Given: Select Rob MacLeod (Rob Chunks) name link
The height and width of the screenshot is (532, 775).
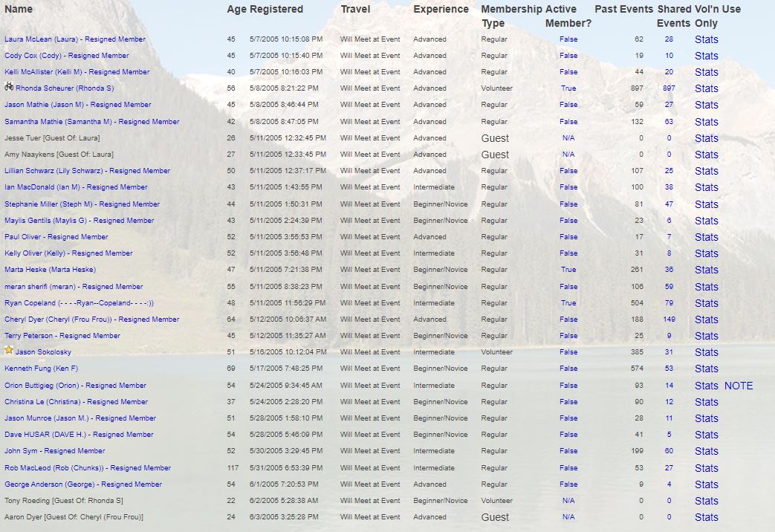Looking at the screenshot, I should click(88, 468).
